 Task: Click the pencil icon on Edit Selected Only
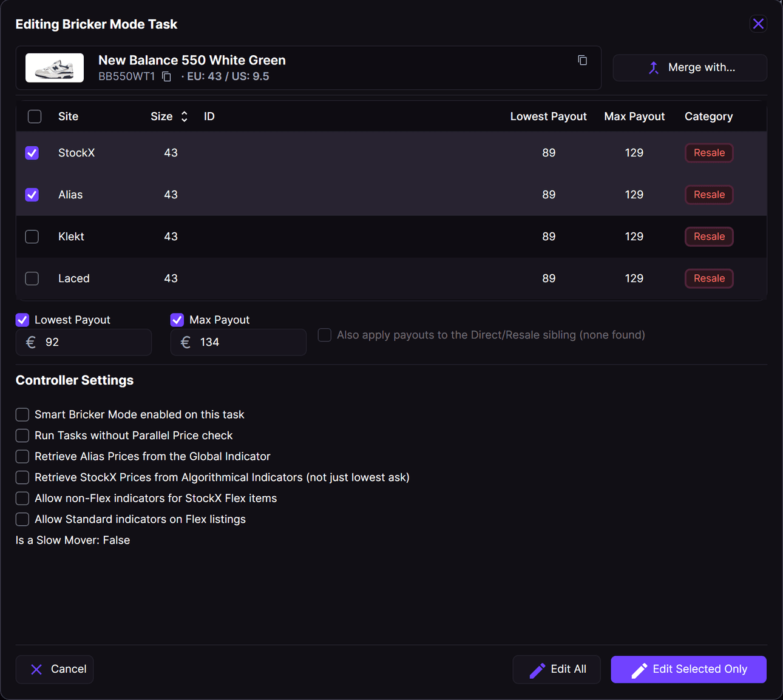[x=639, y=670]
